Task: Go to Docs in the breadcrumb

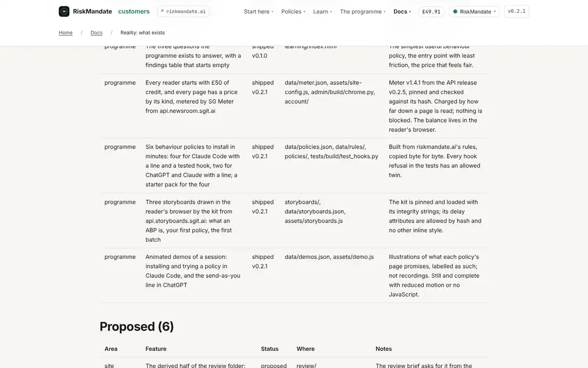Action: pos(96,33)
